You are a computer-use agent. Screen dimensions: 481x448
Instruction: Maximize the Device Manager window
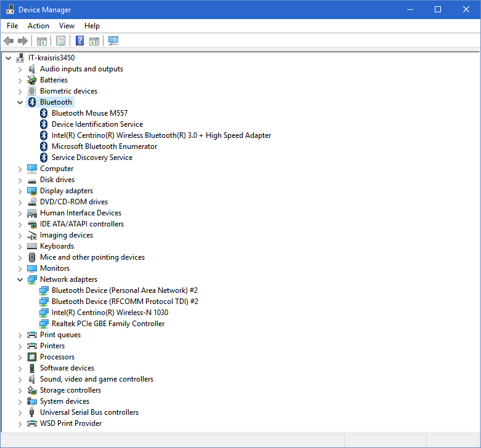pyautogui.click(x=438, y=9)
